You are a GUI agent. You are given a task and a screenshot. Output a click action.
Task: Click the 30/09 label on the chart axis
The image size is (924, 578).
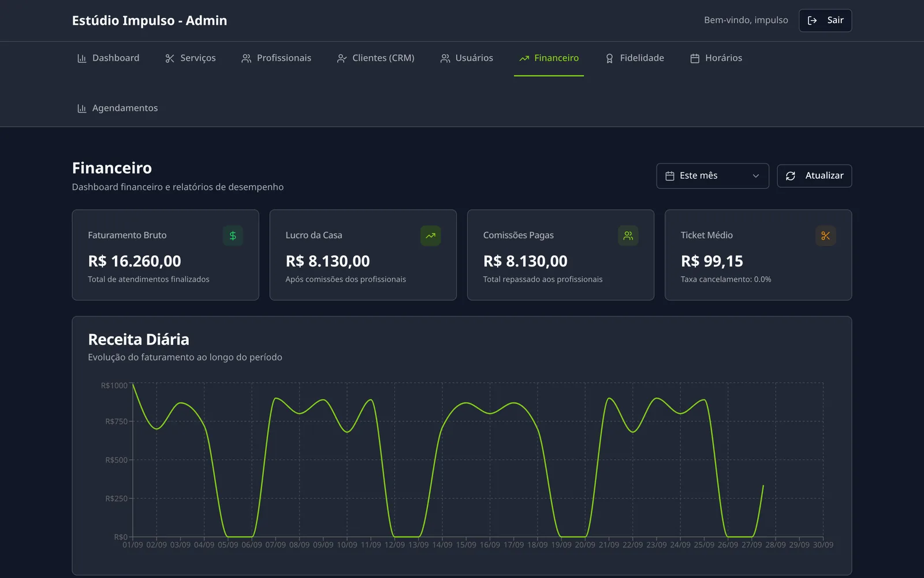(x=823, y=545)
